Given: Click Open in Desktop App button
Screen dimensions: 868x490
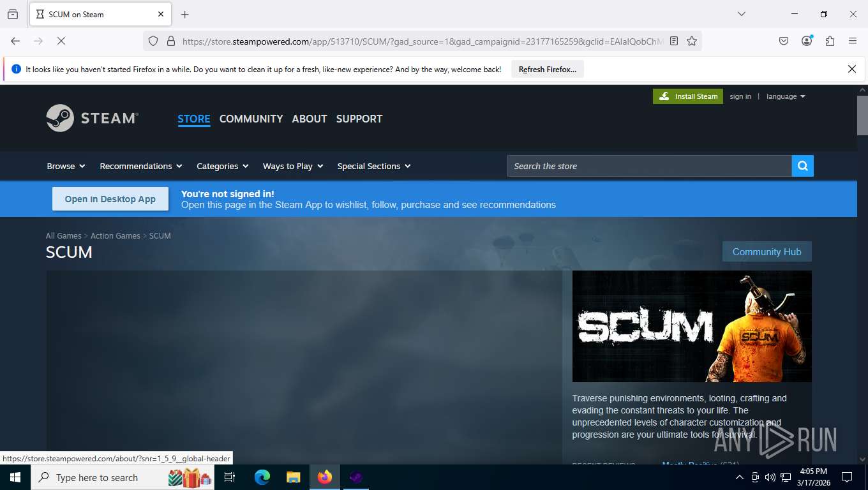Looking at the screenshot, I should 110,199.
